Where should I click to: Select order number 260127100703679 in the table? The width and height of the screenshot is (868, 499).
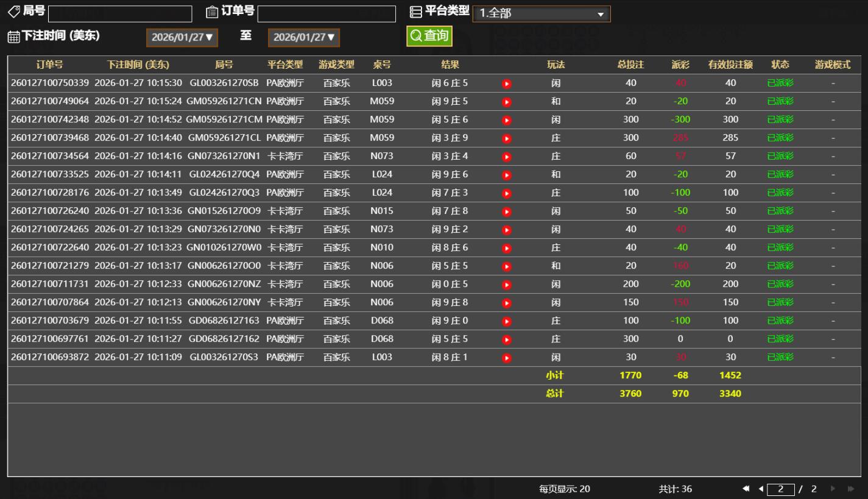49,321
